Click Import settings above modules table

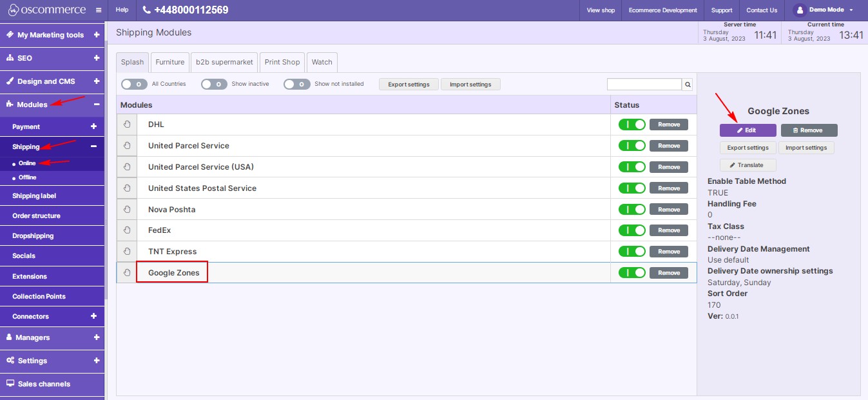click(x=470, y=85)
